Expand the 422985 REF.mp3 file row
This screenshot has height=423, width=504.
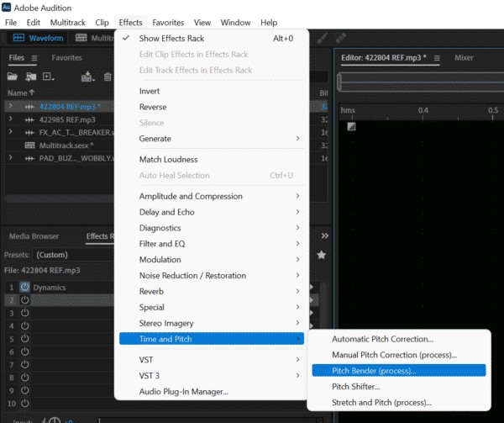tap(10, 119)
